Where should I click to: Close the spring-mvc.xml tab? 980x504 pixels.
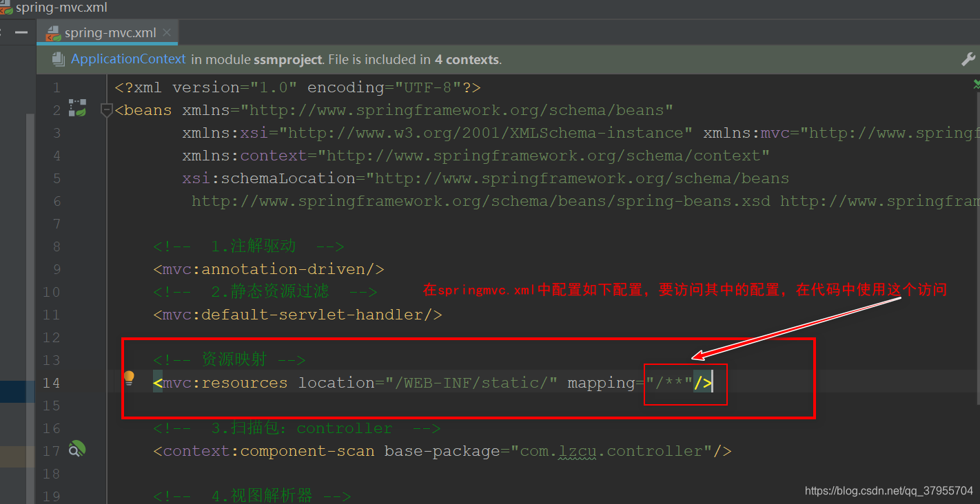pyautogui.click(x=167, y=32)
